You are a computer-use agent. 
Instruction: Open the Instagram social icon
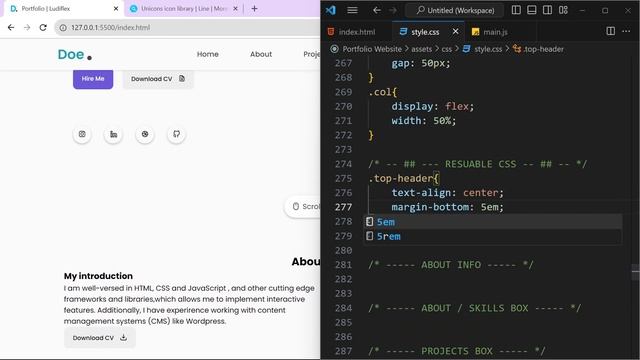(x=82, y=134)
